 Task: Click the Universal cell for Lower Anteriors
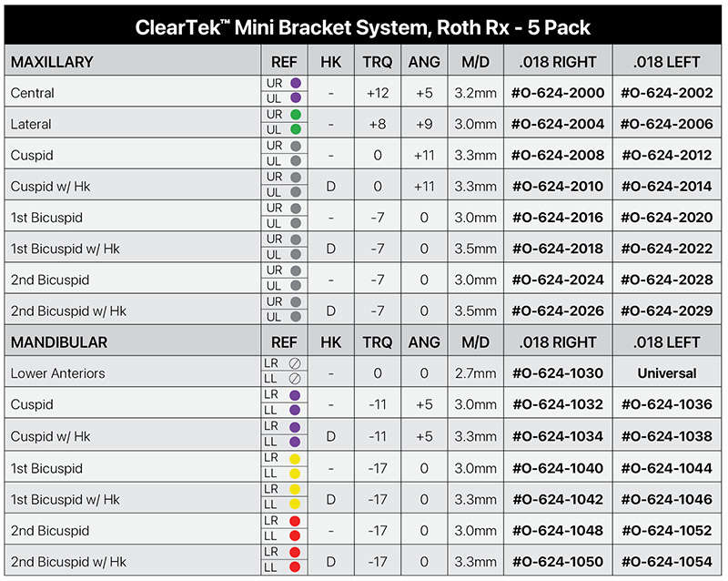(667, 373)
